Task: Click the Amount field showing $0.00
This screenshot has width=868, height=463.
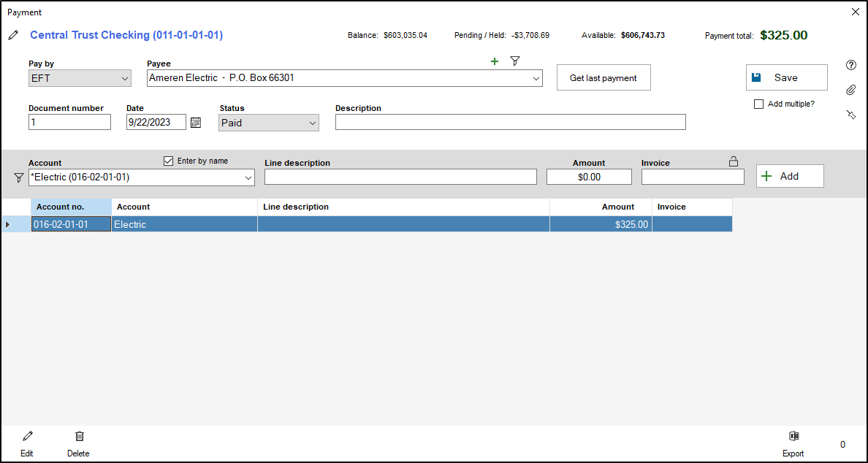Action: (x=589, y=177)
